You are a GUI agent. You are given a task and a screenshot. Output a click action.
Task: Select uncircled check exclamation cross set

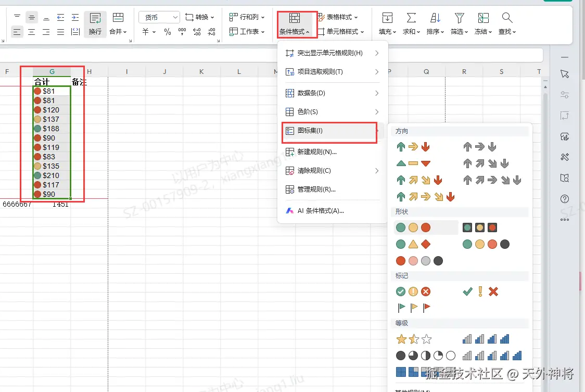coord(480,292)
